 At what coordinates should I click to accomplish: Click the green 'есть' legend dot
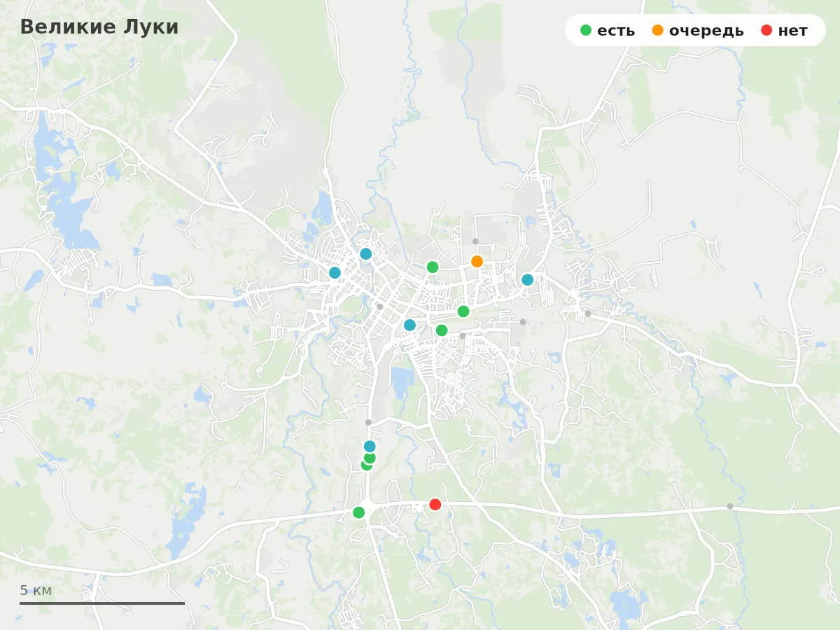tap(586, 30)
